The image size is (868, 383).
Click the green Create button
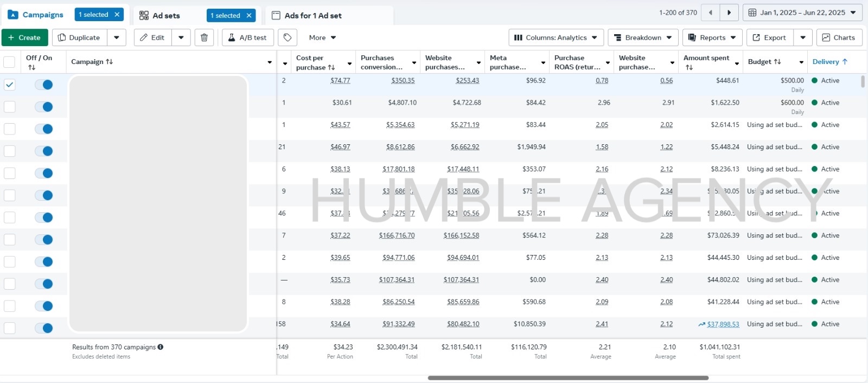(x=24, y=37)
